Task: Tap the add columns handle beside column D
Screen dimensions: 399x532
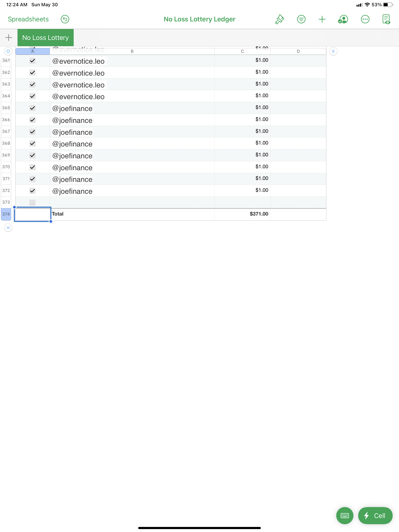Action: coord(333,51)
